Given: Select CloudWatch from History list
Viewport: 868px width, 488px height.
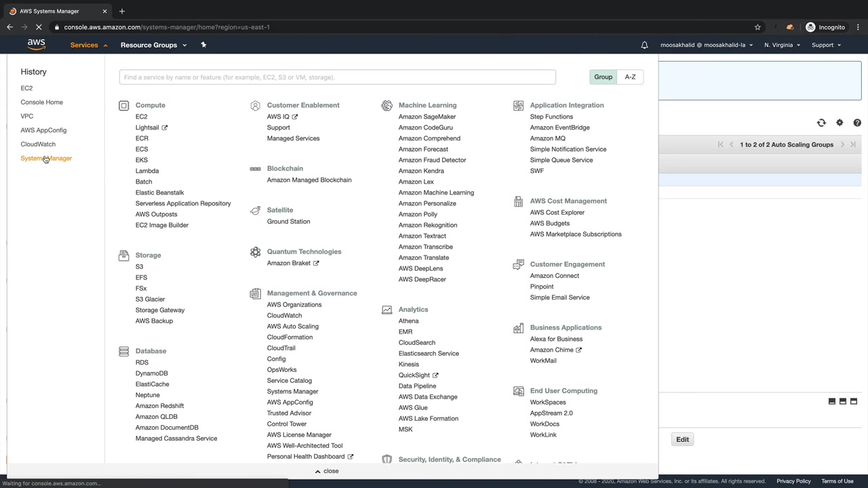Looking at the screenshot, I should (x=38, y=144).
